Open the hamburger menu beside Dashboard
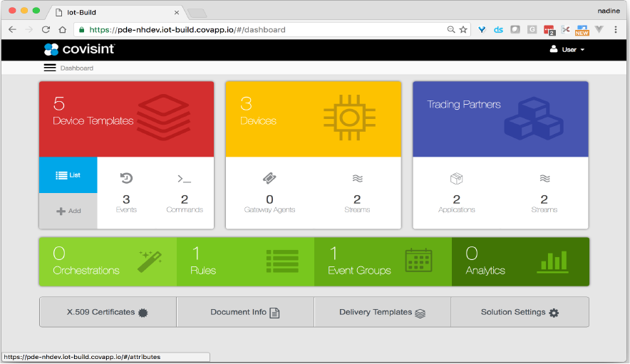Screen dimensions: 630x364 pyautogui.click(x=49, y=68)
